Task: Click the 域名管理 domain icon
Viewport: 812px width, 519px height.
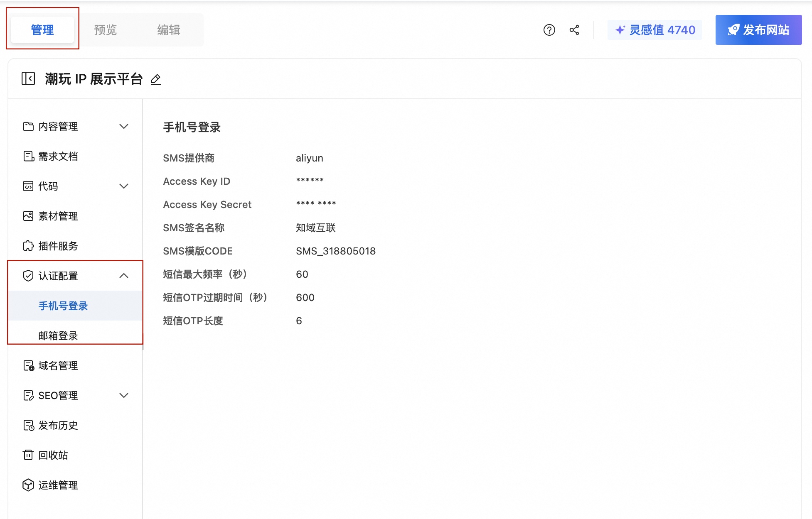Action: tap(28, 365)
